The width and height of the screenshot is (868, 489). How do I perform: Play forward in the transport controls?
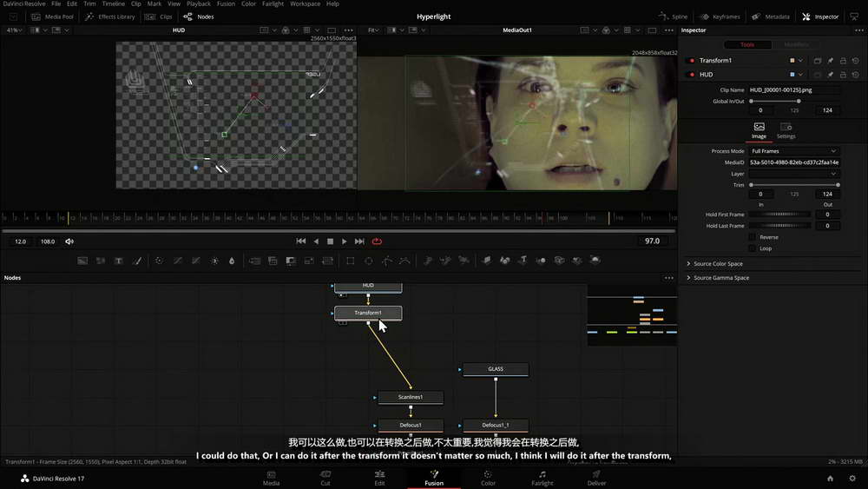point(345,241)
